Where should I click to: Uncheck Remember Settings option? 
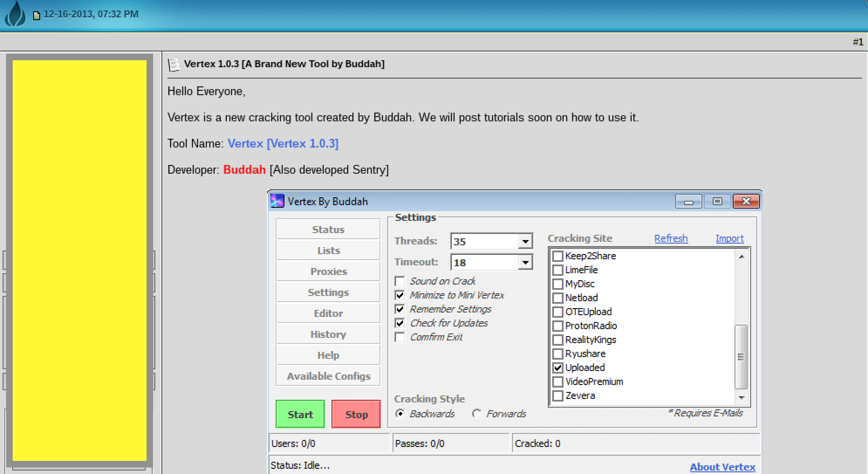(400, 309)
